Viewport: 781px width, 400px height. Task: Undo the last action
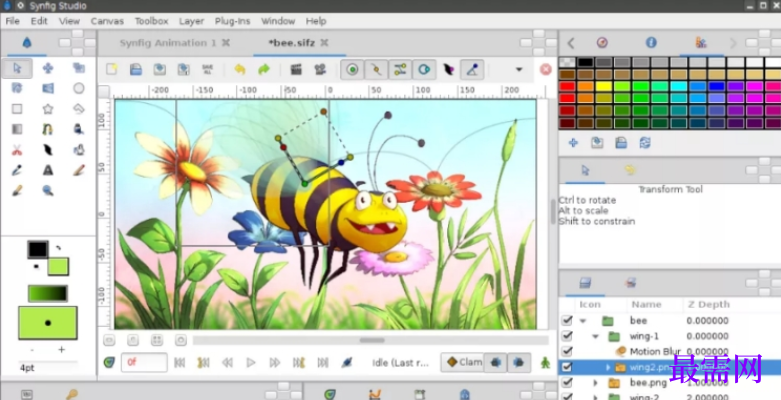click(240, 69)
